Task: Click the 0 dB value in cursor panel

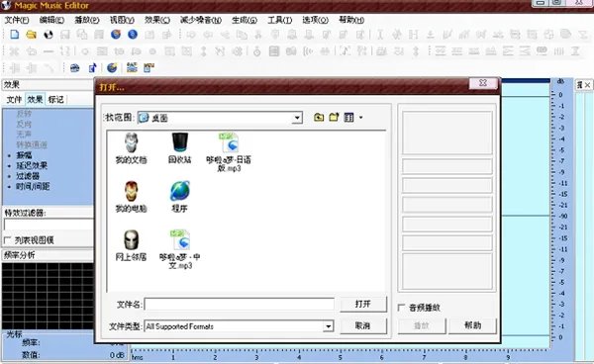Action: [x=117, y=355]
